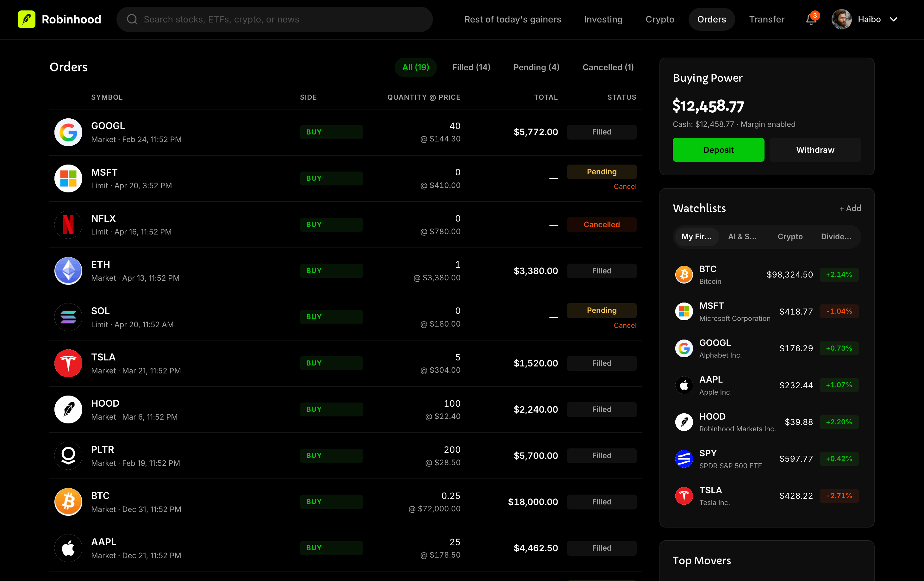
Task: Click the search magnifier icon
Action: (132, 19)
